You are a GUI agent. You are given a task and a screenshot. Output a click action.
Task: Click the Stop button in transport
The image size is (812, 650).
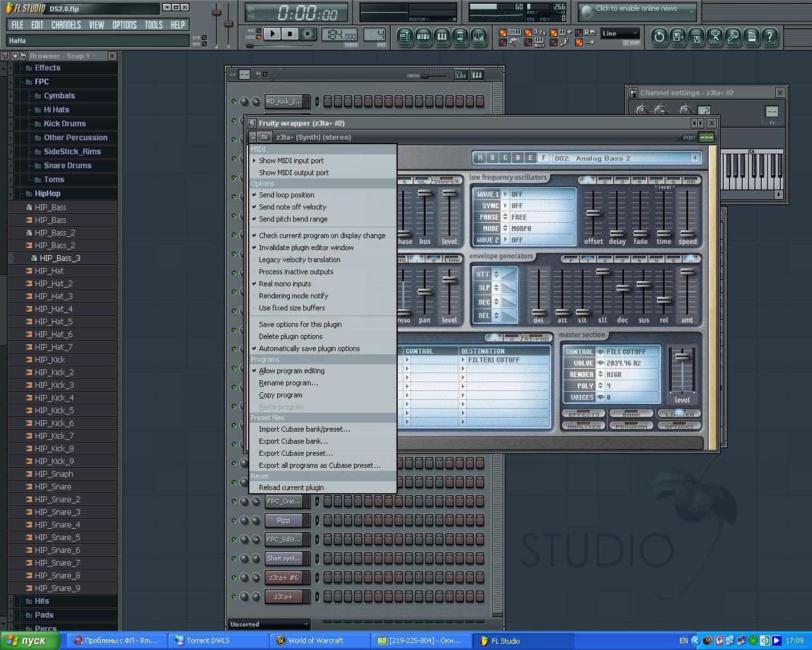point(290,34)
